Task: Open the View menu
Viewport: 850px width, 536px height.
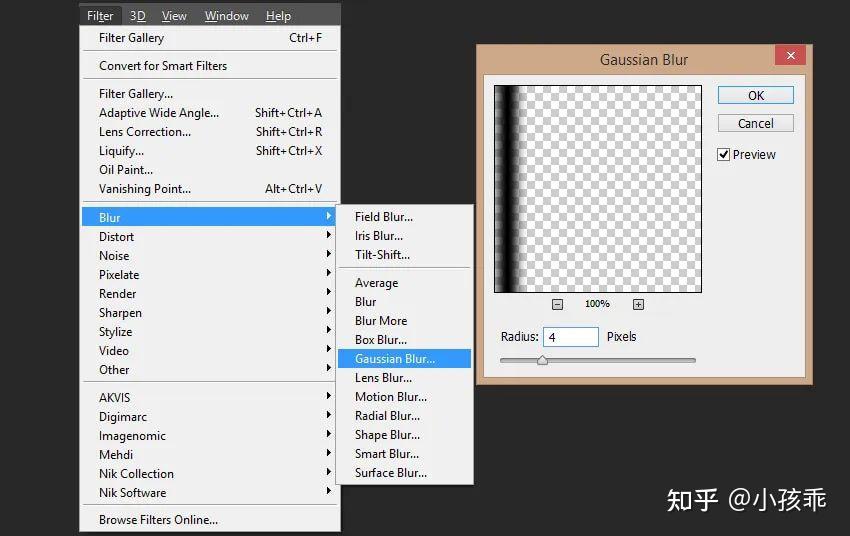Action: click(x=174, y=16)
